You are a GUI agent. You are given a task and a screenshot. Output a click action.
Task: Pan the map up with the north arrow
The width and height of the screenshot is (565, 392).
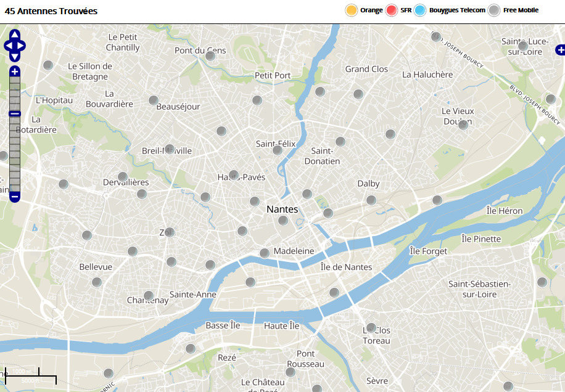(x=15, y=35)
